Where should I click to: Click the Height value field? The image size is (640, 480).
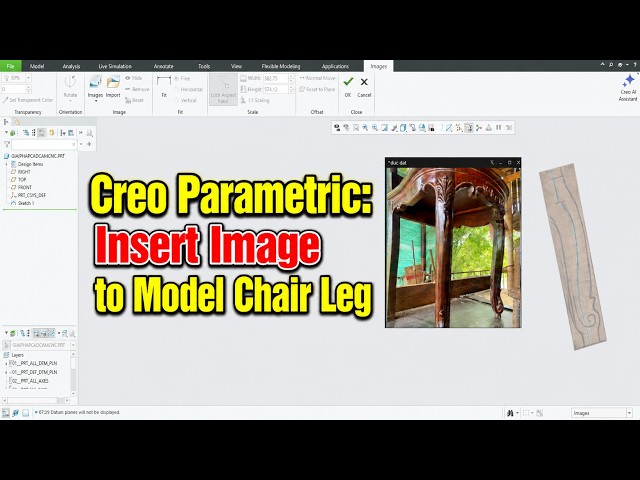[x=276, y=89]
